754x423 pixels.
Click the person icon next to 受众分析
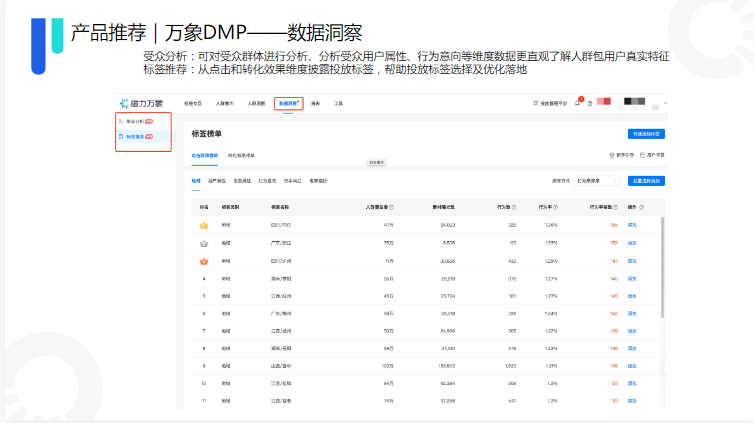(x=121, y=122)
